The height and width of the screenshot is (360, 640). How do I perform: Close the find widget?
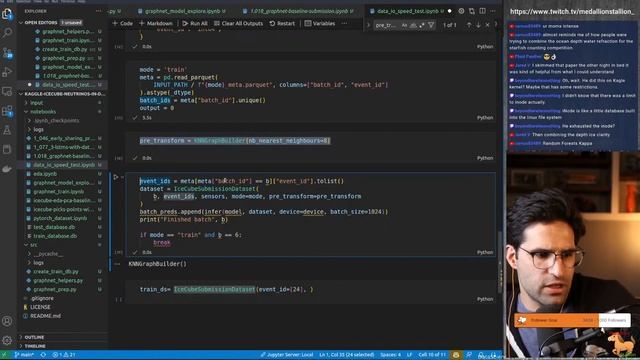487,25
